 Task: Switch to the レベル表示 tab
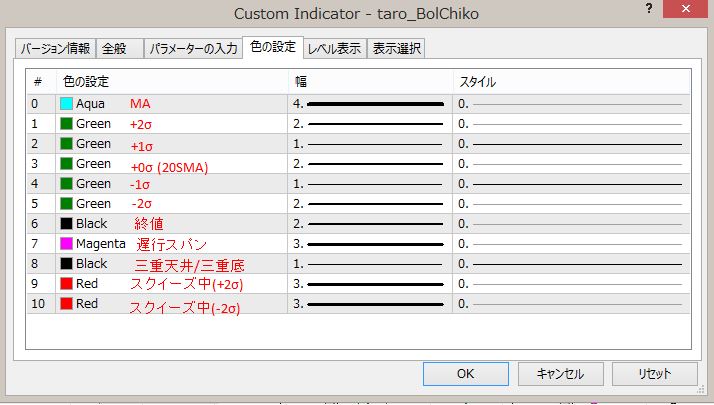(x=335, y=48)
